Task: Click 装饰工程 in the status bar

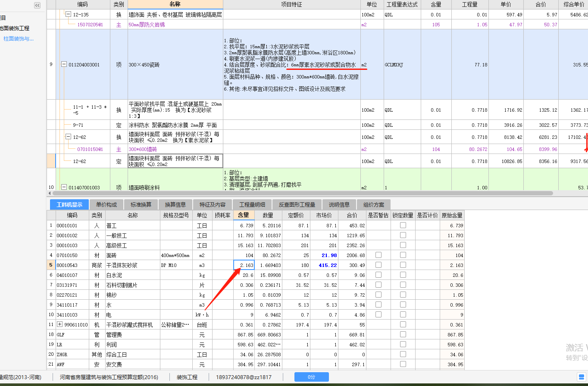Action: click(x=187, y=377)
